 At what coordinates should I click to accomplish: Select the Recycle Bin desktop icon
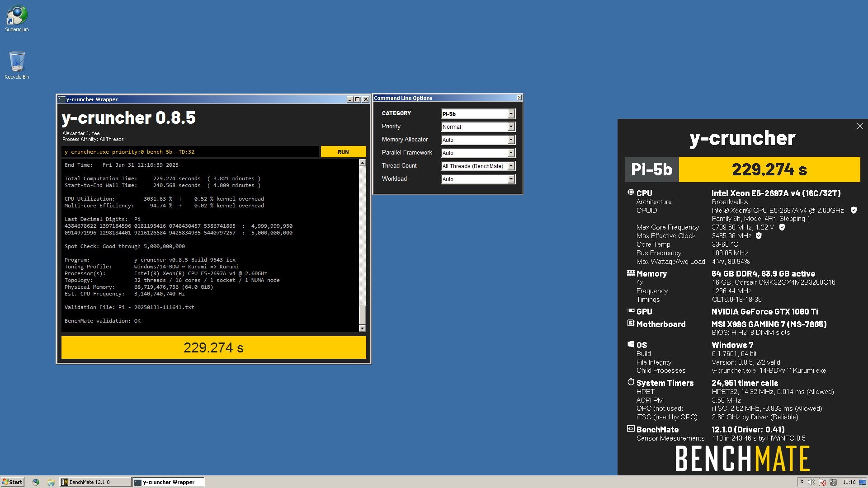coord(17,66)
